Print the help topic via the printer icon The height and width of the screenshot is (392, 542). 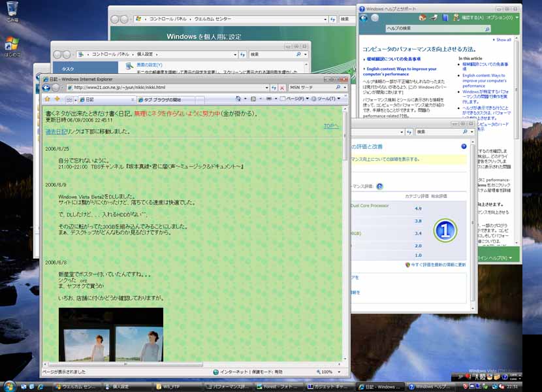[x=434, y=18]
